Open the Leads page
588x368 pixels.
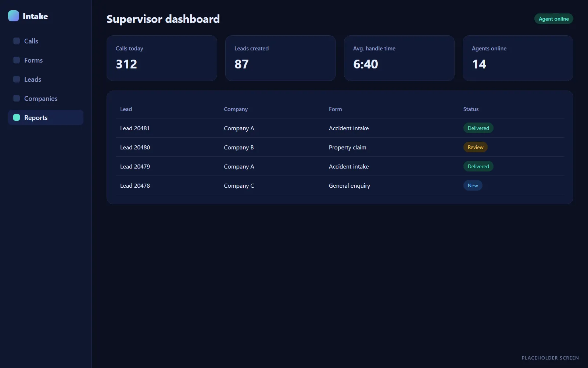(x=46, y=79)
